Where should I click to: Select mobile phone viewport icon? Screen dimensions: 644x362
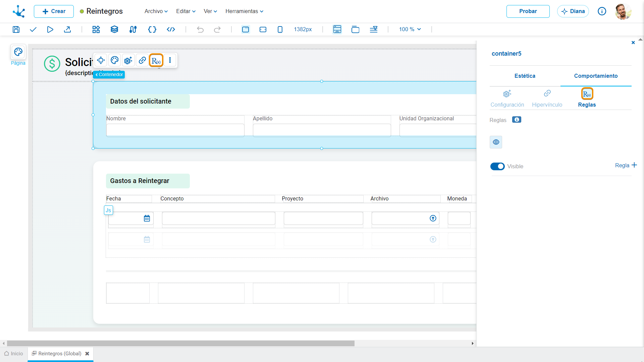(x=280, y=29)
